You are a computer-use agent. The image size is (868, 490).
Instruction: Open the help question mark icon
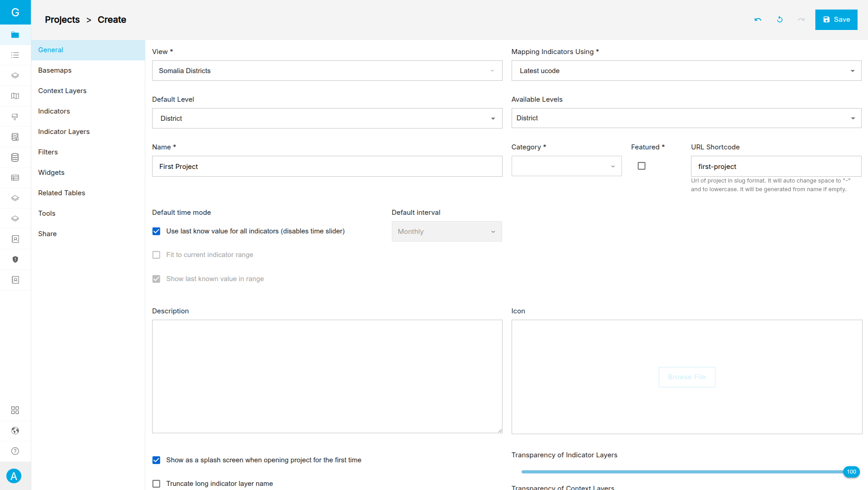coord(15,451)
